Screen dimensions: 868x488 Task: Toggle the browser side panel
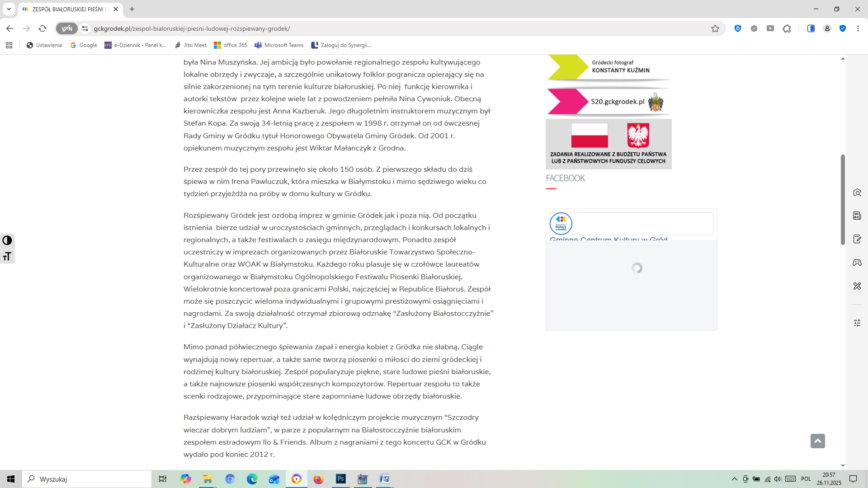point(811,28)
